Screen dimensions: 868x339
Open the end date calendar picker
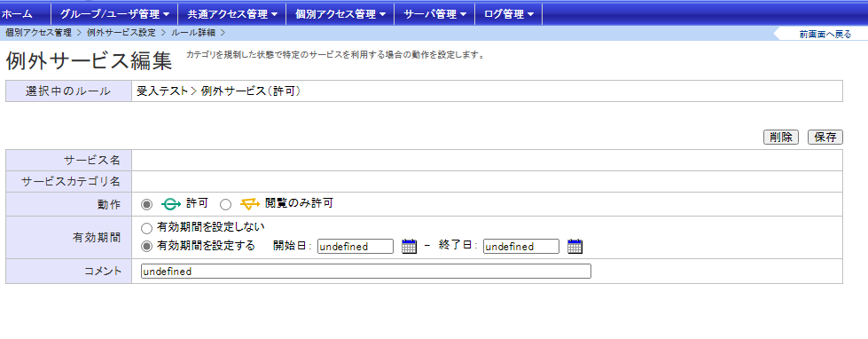pos(575,247)
